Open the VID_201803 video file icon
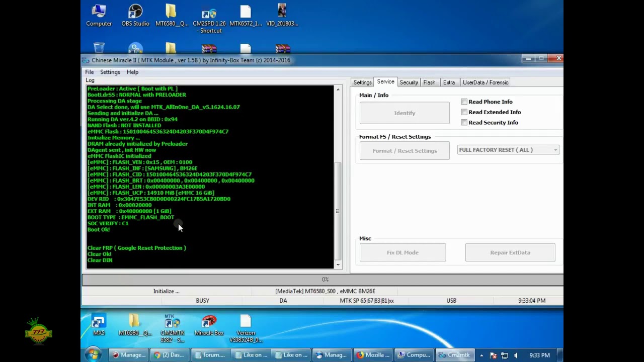 (282, 15)
